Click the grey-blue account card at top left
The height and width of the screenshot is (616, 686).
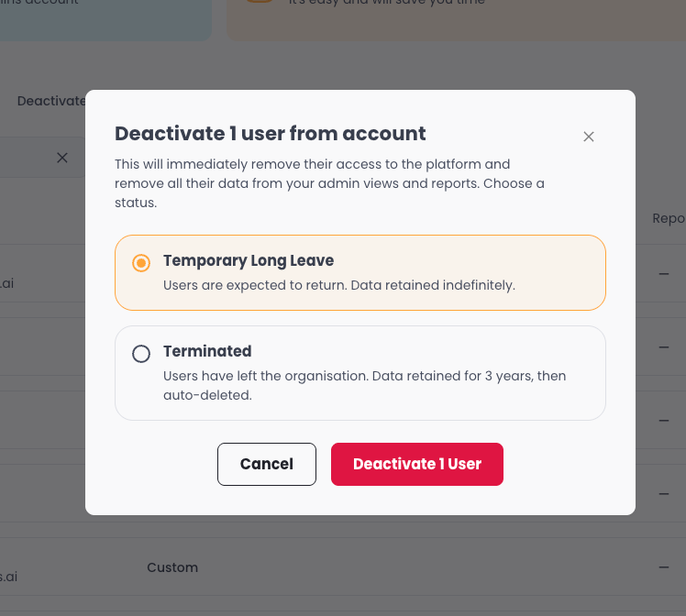(x=105, y=19)
